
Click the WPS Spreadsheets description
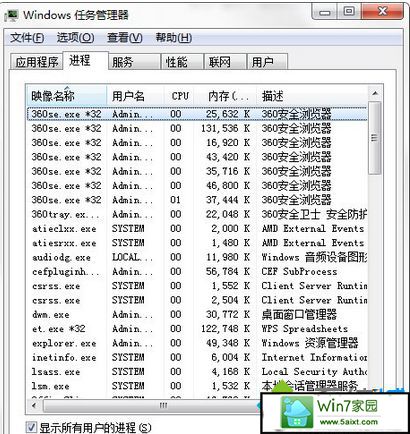[305, 329]
